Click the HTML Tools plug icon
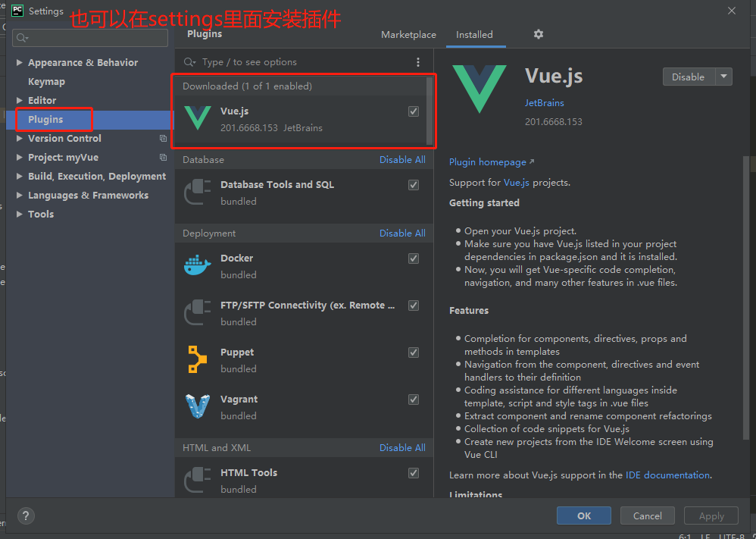756x539 pixels. (x=198, y=480)
